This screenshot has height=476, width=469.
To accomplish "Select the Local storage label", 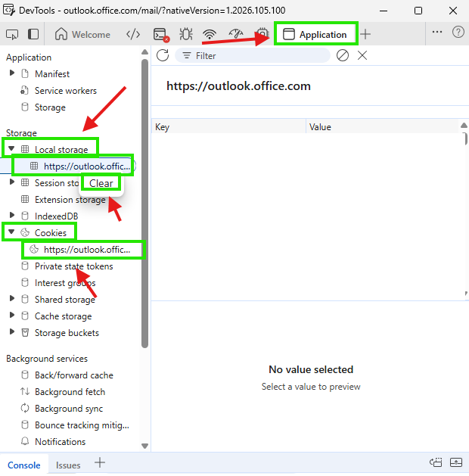I will tap(61, 150).
